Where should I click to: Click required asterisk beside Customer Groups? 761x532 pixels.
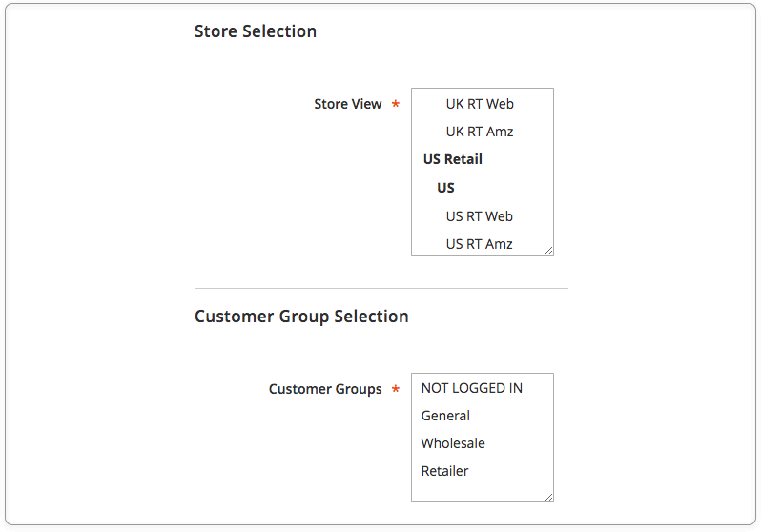coord(396,388)
